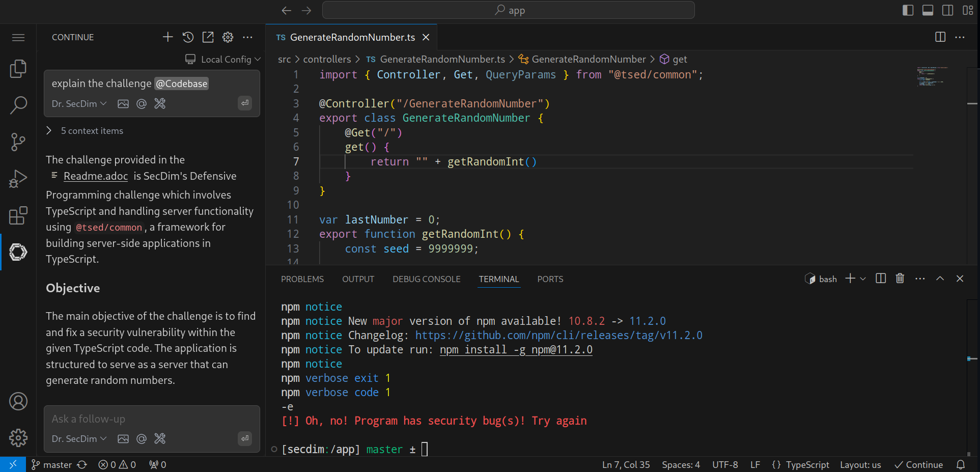This screenshot has height=472, width=980.
Task: Open the Extensions view icon
Action: pos(18,215)
